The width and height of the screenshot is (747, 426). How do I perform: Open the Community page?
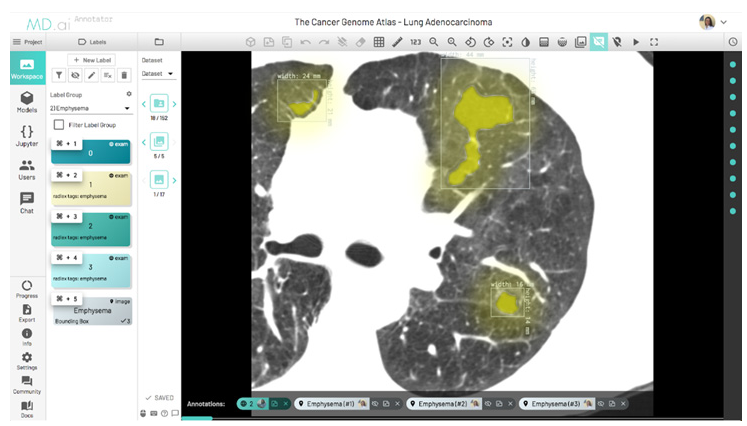pyautogui.click(x=27, y=385)
